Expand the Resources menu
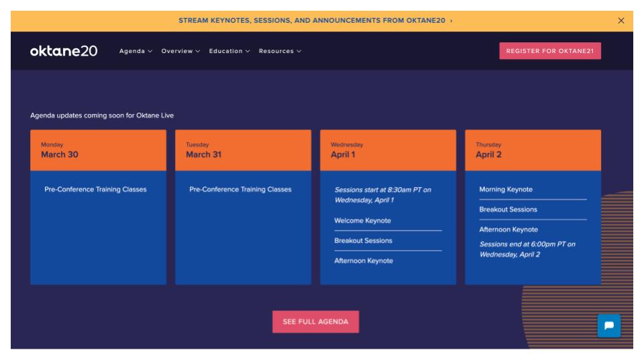This screenshot has width=644, height=362. click(280, 51)
